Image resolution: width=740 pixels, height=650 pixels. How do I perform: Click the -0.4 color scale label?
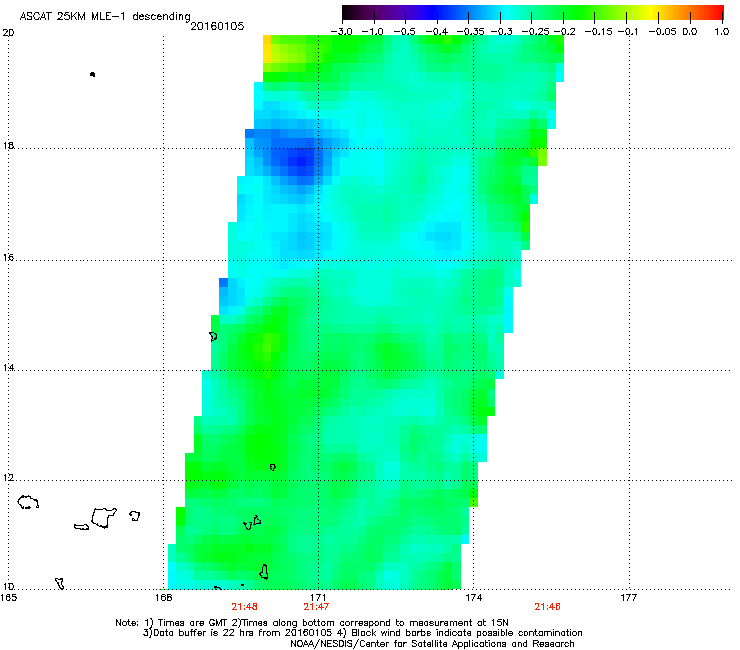point(437,32)
